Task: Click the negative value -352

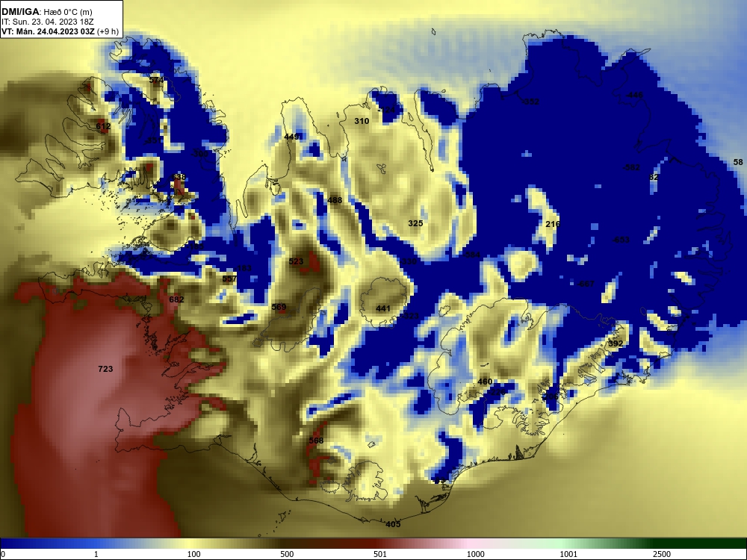Action: click(x=530, y=102)
